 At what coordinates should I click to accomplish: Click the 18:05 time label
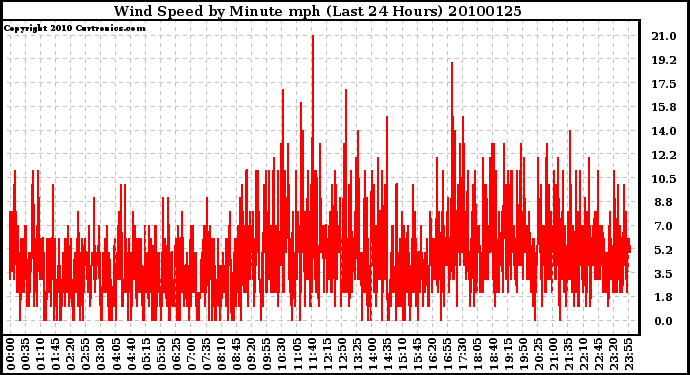[x=477, y=354]
